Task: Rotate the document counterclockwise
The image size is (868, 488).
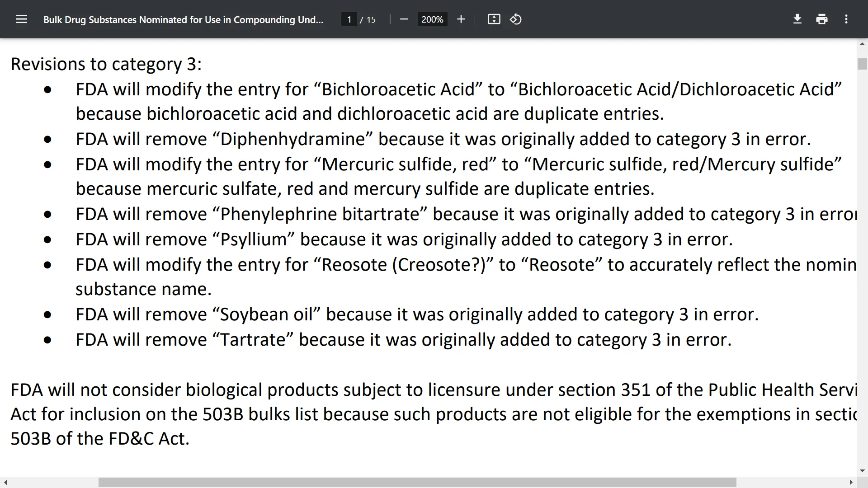Action: [x=516, y=19]
